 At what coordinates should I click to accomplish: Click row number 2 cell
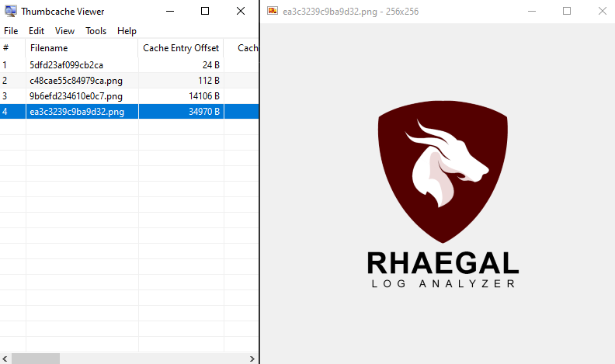13,81
